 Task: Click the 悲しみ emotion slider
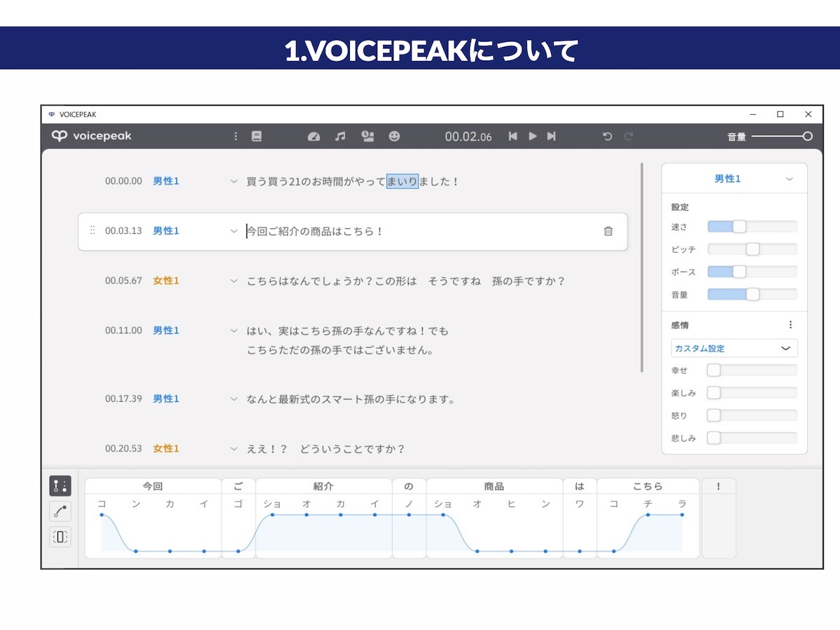pyautogui.click(x=752, y=438)
